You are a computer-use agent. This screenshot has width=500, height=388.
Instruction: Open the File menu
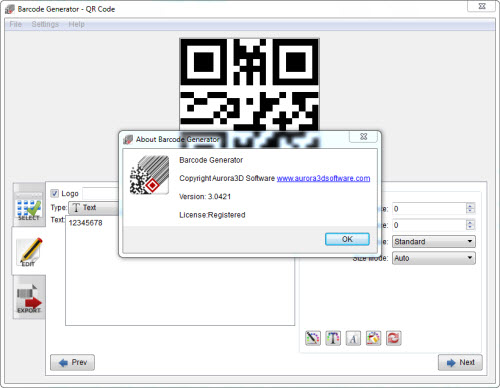coord(16,24)
